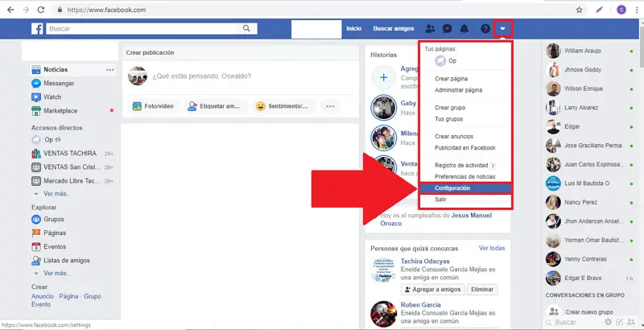Click the purple feather extension icon
Screen dimensions: 644x330
600,10
